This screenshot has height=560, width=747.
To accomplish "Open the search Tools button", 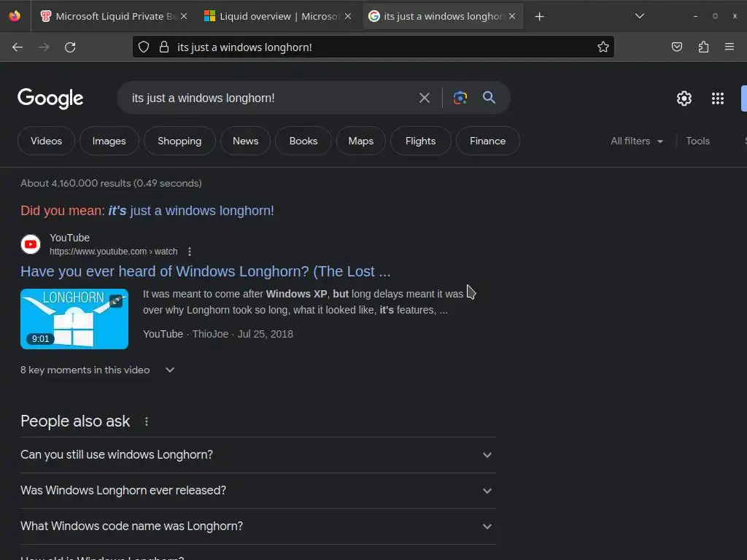I will pyautogui.click(x=698, y=141).
